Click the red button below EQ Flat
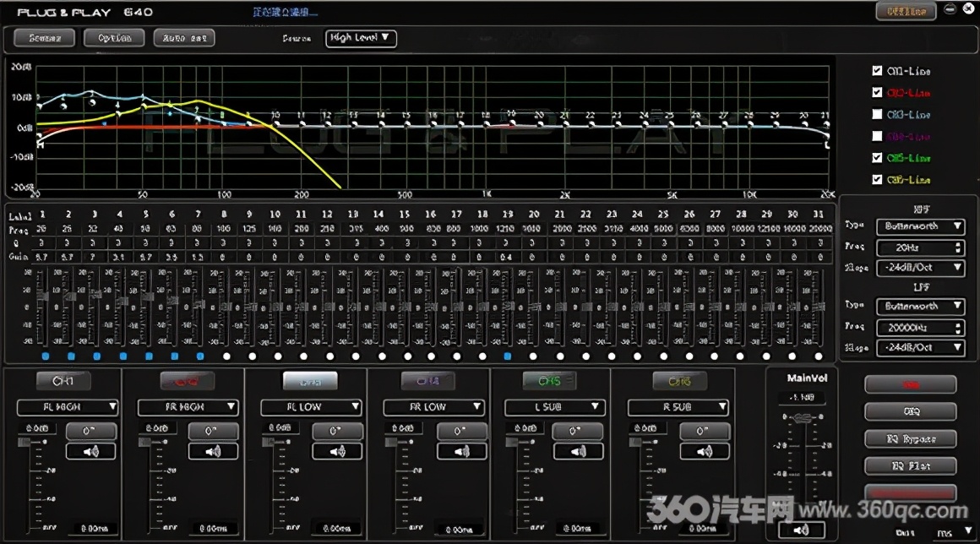The height and width of the screenshot is (544, 980). (x=911, y=492)
